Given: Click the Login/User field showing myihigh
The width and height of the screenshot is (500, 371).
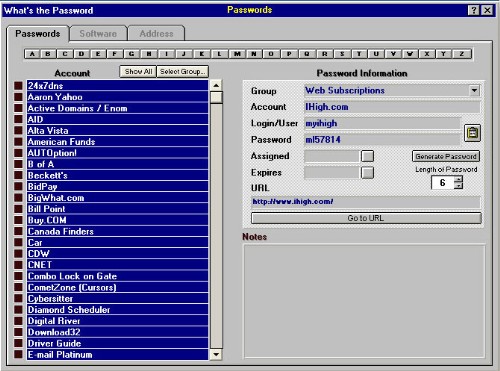Looking at the screenshot, I should pyautogui.click(x=382, y=123).
